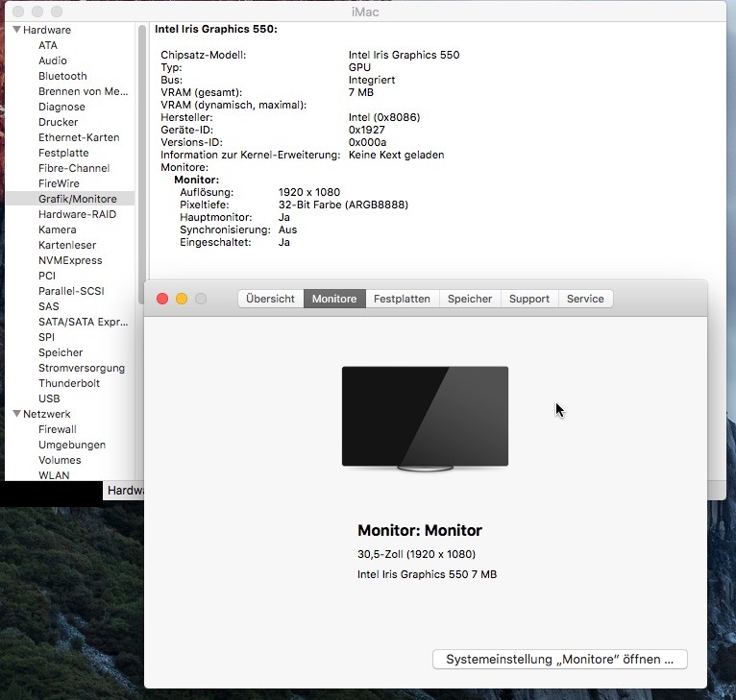Screen dimensions: 736x700
Task: Minimize the About This Mac window
Action: point(182,299)
